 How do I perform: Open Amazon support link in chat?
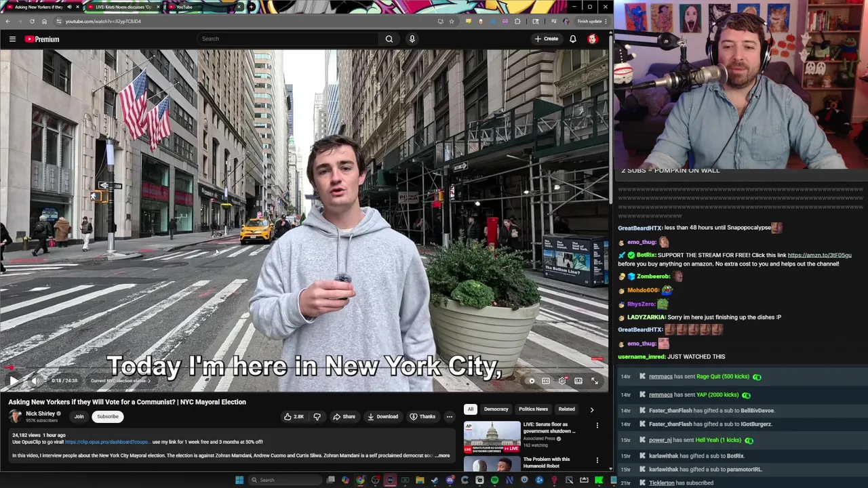[819, 255]
